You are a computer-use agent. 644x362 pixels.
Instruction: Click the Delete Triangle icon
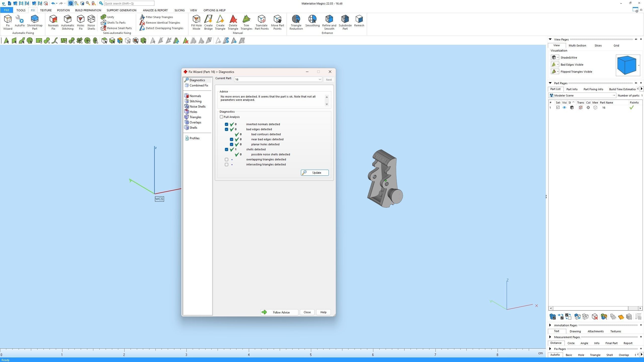pyautogui.click(x=233, y=19)
